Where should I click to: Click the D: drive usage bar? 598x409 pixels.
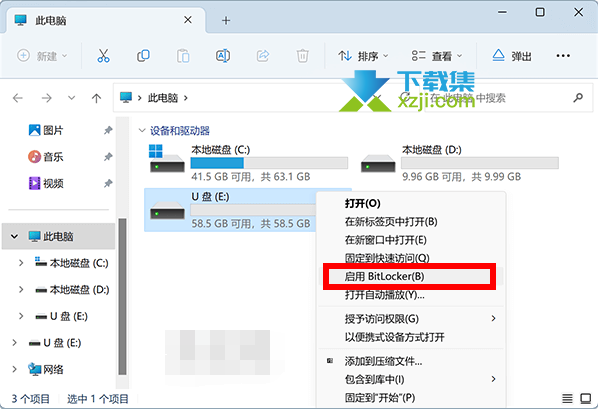pyautogui.click(x=480, y=163)
